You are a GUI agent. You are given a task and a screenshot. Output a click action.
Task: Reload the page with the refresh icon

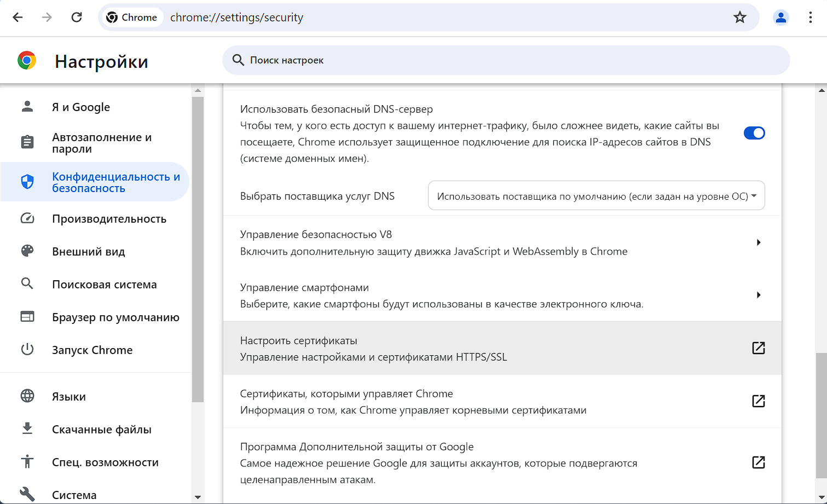77,18
